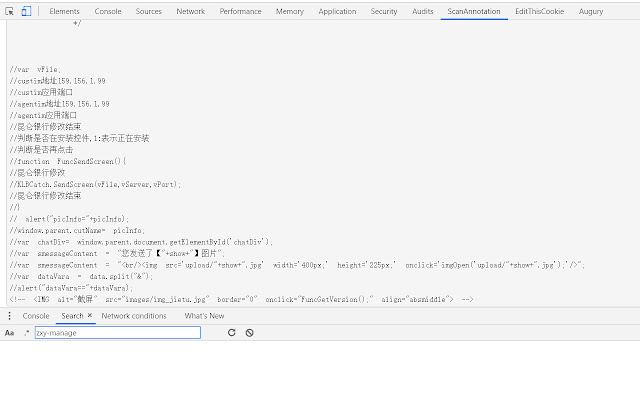Toggle the device toolbar icon
Image resolution: width=640 pixels, height=400 pixels.
pos(26,11)
